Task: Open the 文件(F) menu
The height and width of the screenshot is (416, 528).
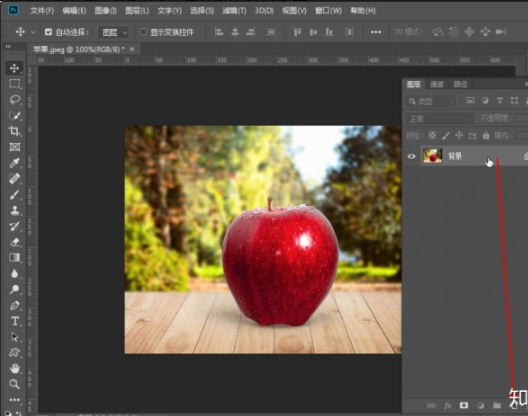Action: coord(42,11)
